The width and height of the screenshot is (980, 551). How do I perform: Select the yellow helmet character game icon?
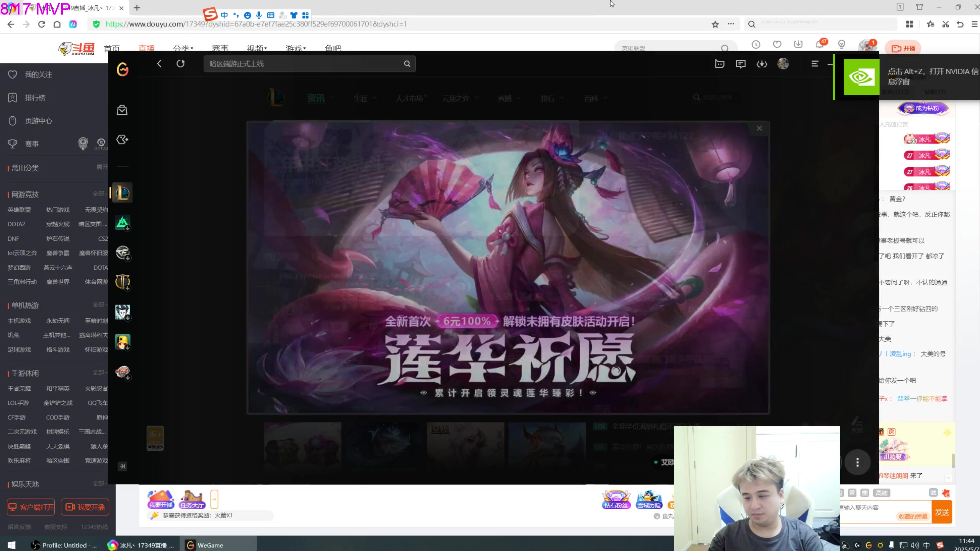coord(122,342)
